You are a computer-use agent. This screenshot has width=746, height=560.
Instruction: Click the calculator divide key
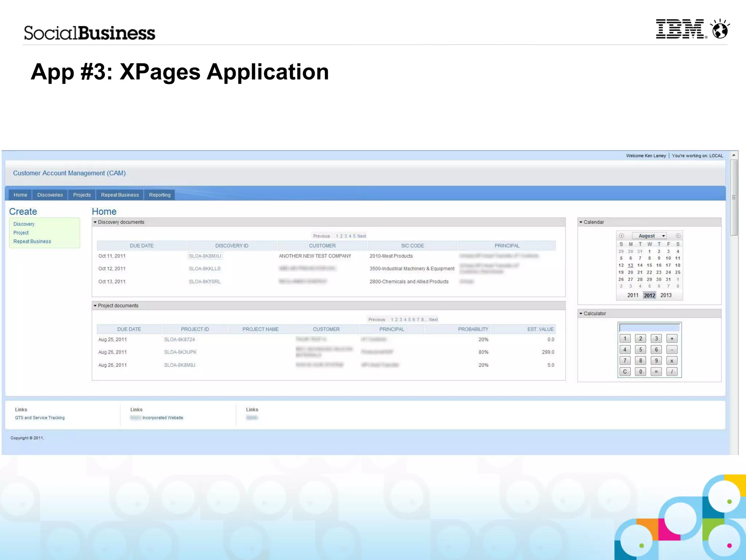672,372
